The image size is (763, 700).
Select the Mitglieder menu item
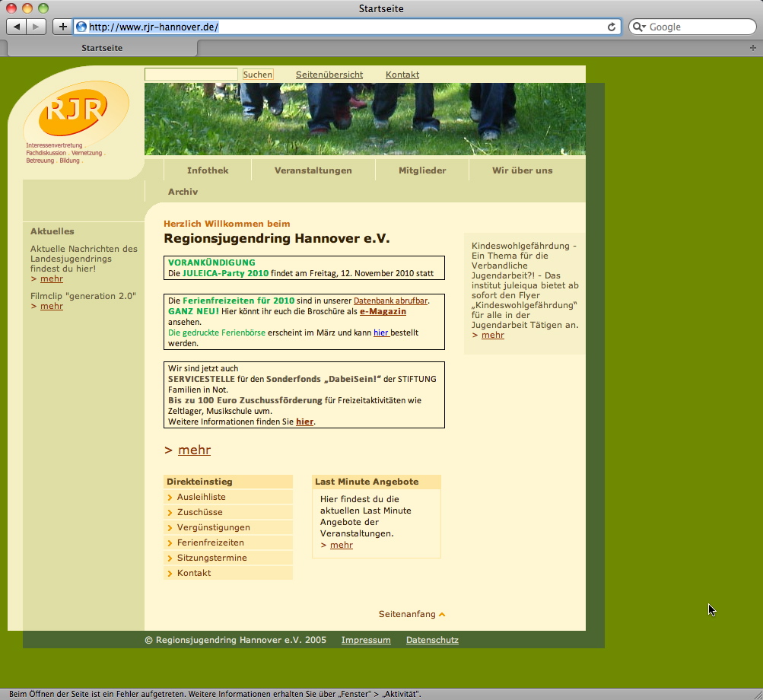(x=422, y=170)
